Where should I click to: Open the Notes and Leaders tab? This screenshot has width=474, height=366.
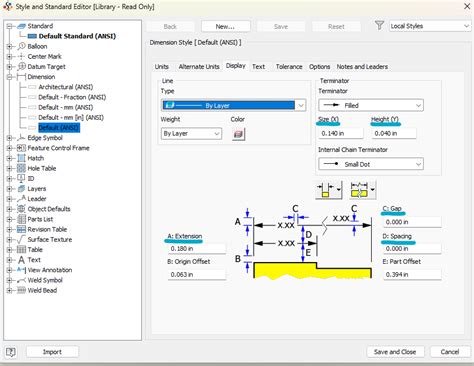click(362, 67)
